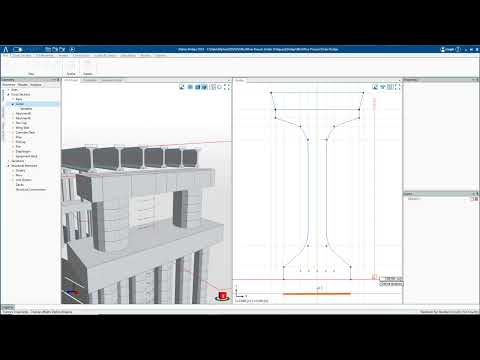This screenshot has height=360, width=480.
Task: Click the second icon in Girder sketch view toolbar
Action: pos(383,87)
